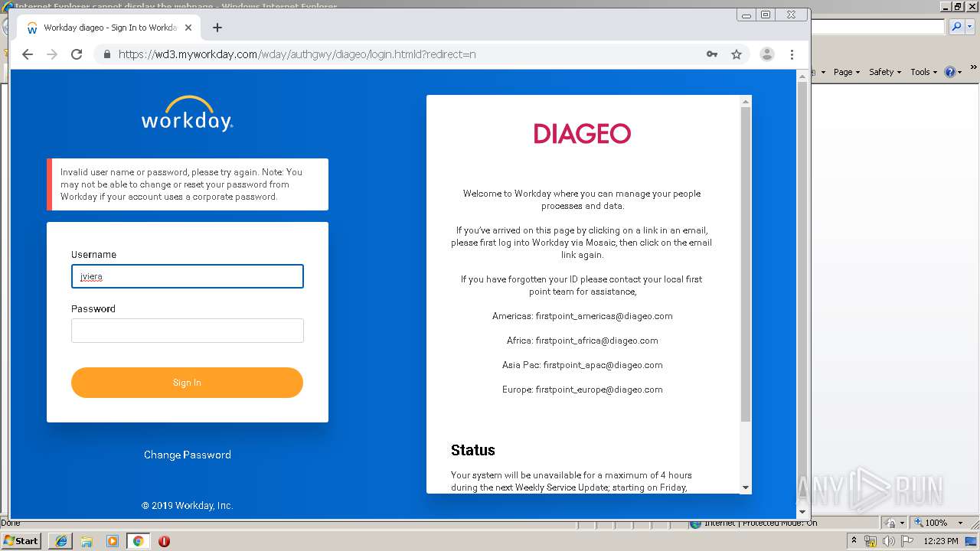Click the volume speaker tray icon
Screen dimensions: 980x551
[889, 541]
